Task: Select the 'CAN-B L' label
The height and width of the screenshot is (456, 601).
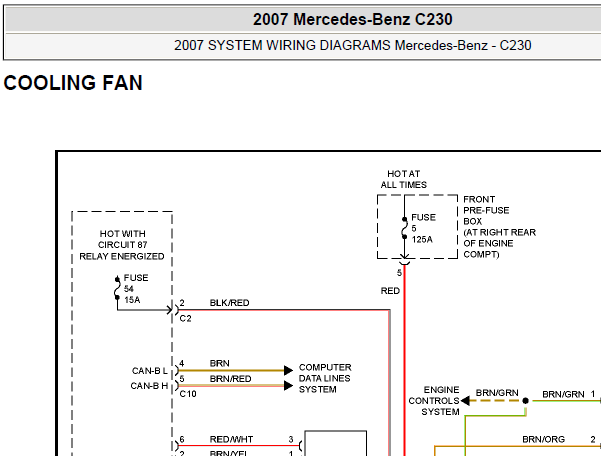Action: (149, 371)
